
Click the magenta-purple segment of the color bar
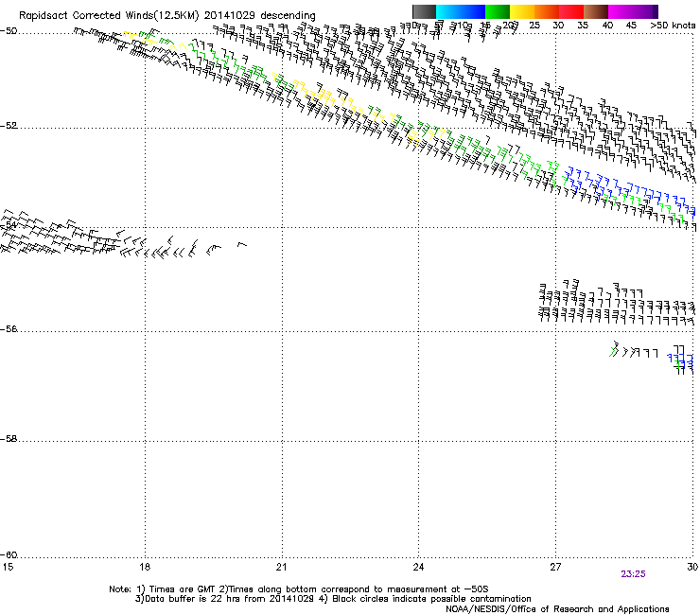click(633, 11)
